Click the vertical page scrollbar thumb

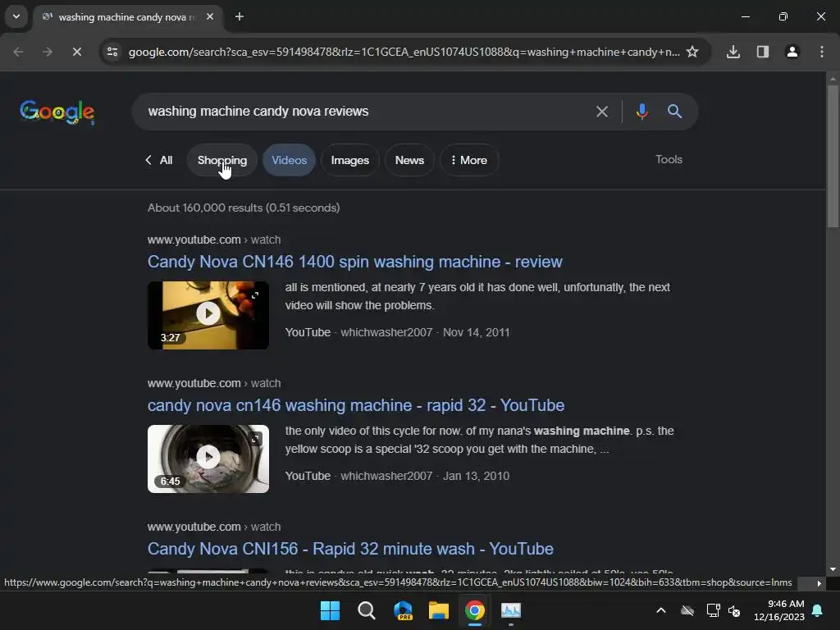[x=833, y=157]
